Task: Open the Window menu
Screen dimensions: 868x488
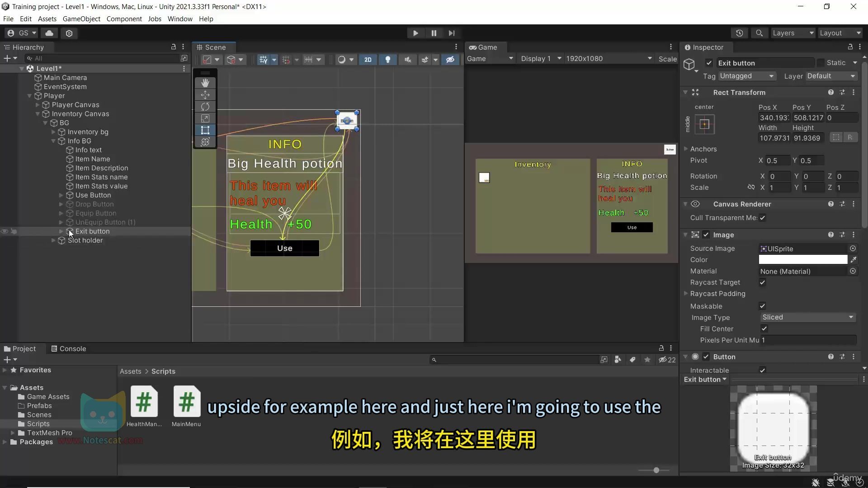Action: pos(180,19)
